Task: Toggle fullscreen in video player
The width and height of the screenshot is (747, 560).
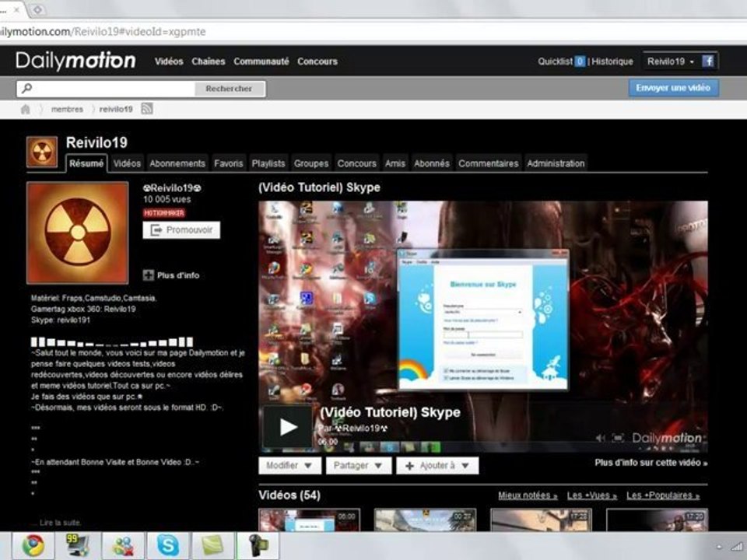Action: (618, 438)
